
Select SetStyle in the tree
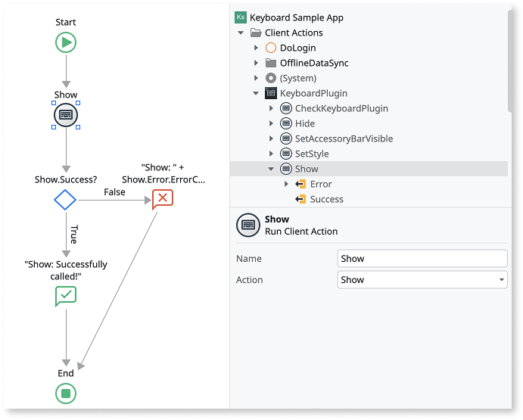pyautogui.click(x=312, y=154)
